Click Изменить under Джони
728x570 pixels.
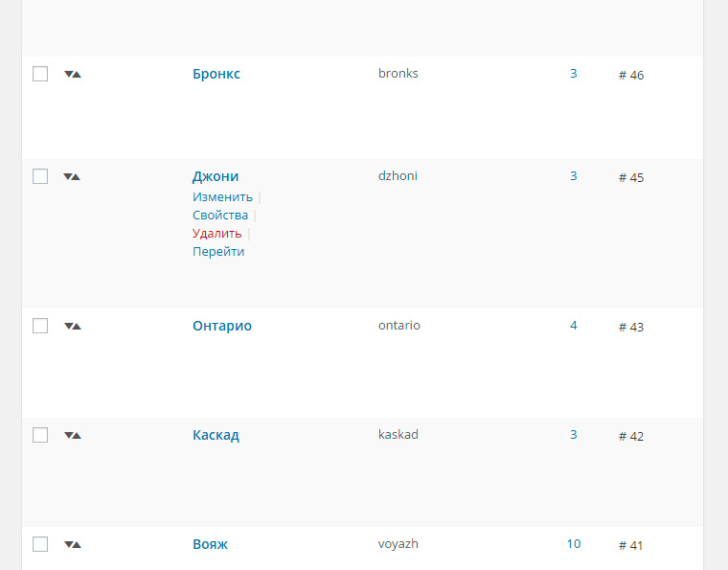222,196
